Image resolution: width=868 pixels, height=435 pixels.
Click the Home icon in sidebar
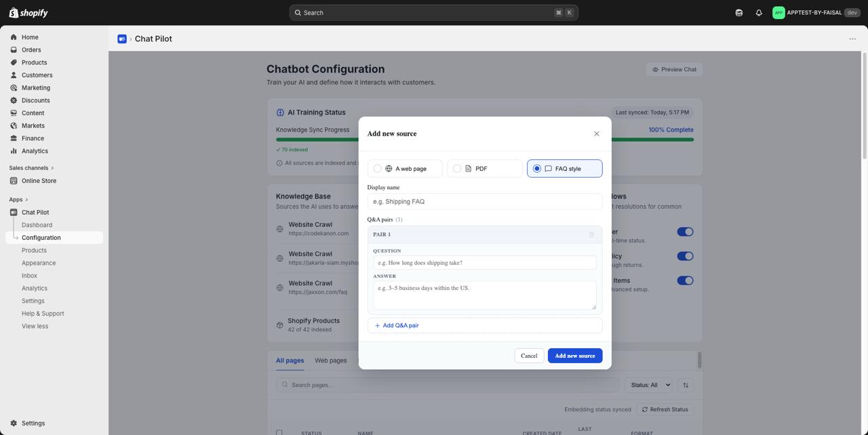(14, 37)
